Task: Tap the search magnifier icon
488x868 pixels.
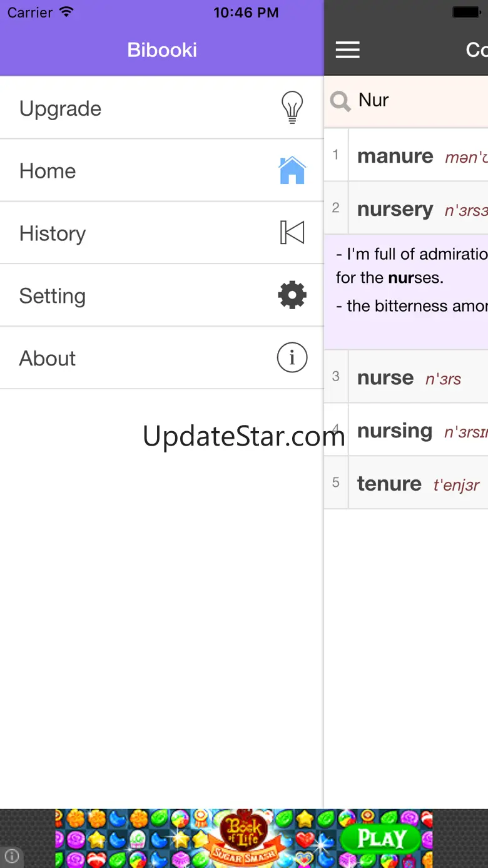Action: (x=340, y=101)
